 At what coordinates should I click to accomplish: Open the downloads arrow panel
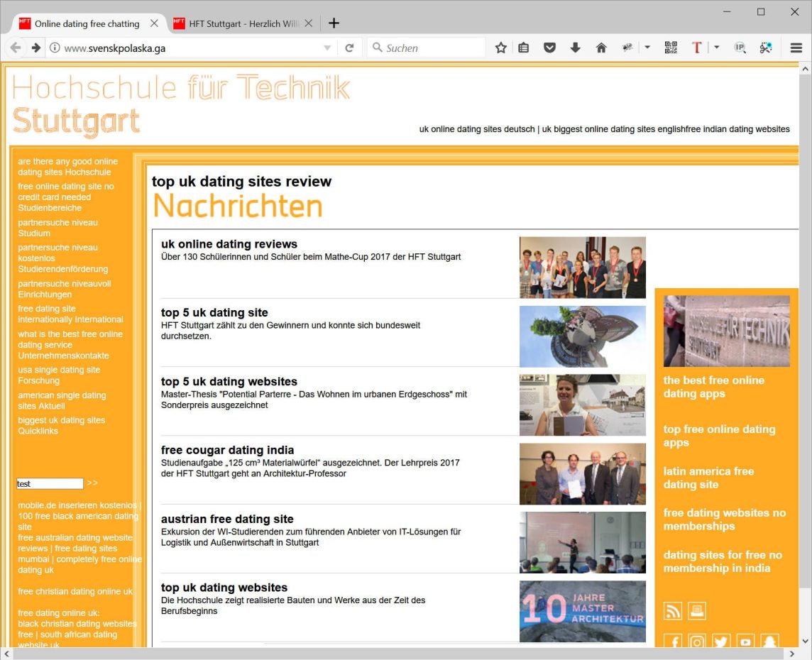coord(575,48)
